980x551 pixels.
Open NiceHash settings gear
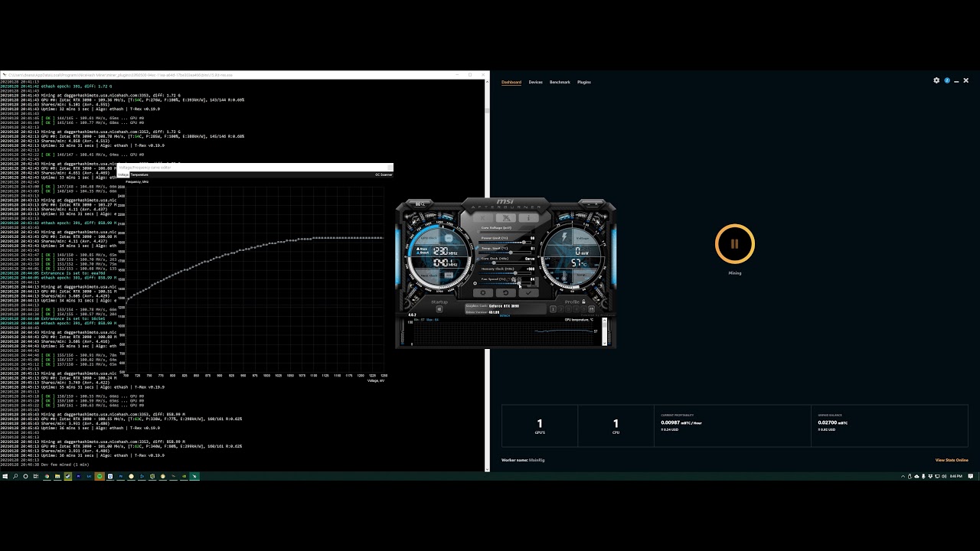[936, 80]
